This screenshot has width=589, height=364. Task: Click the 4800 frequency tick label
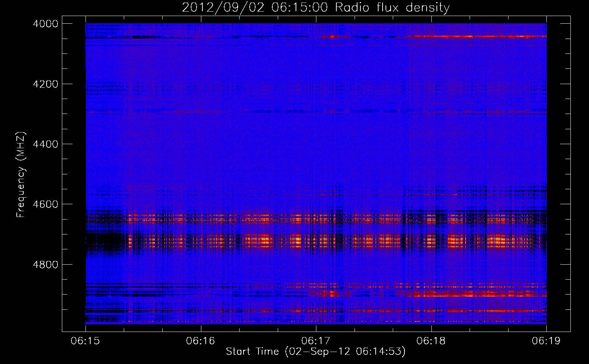[46, 265]
